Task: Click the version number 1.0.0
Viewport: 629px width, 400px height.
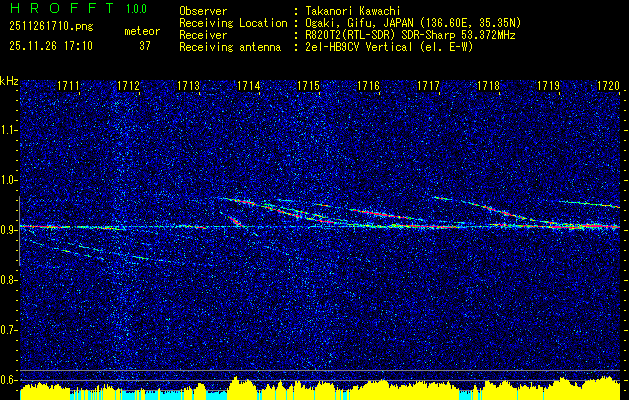Action: click(136, 9)
